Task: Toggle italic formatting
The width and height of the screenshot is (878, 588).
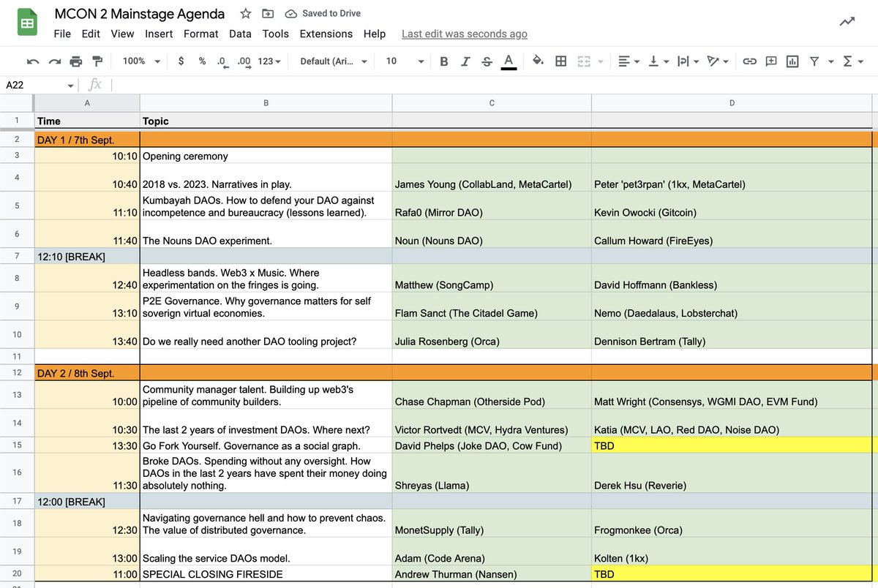Action: coord(465,61)
